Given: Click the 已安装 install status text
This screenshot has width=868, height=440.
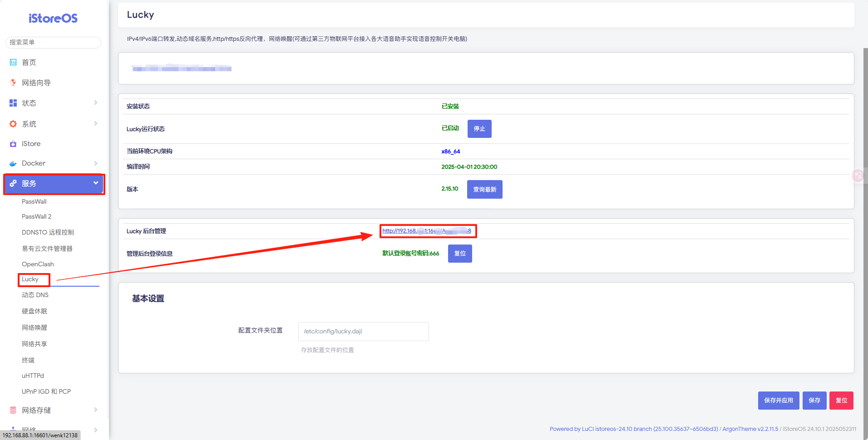Looking at the screenshot, I should click(x=450, y=106).
